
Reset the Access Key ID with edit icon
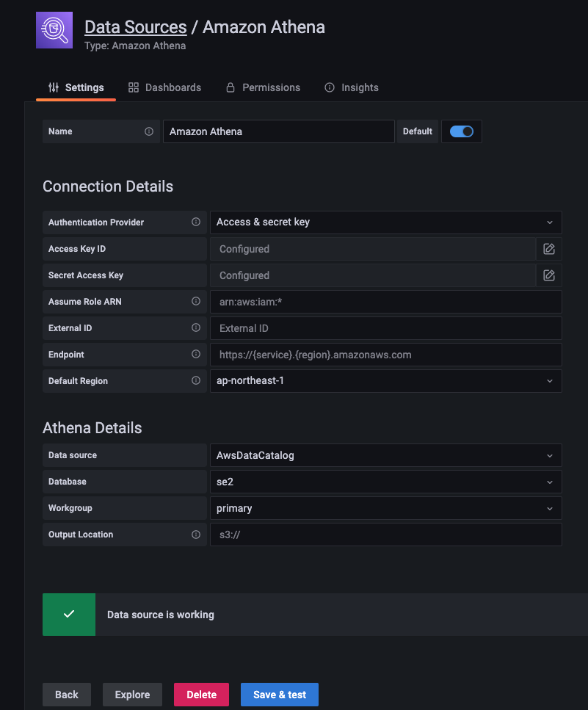click(x=548, y=249)
